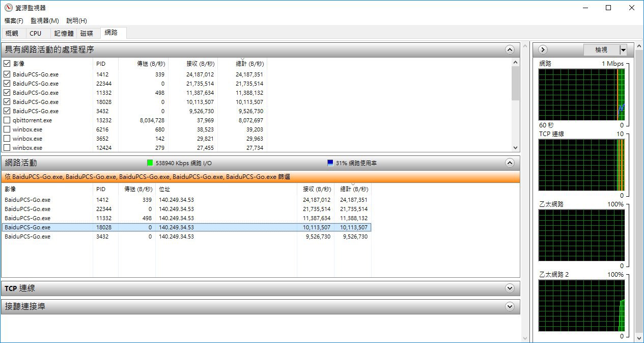
Task: Expand the 接聽連接埠 section
Action: [510, 307]
